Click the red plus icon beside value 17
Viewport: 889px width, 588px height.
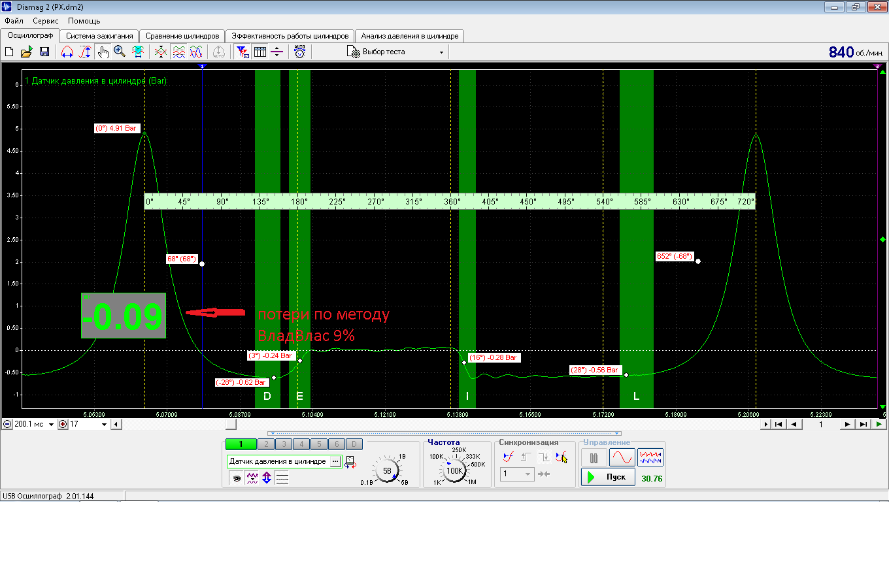[x=63, y=424]
